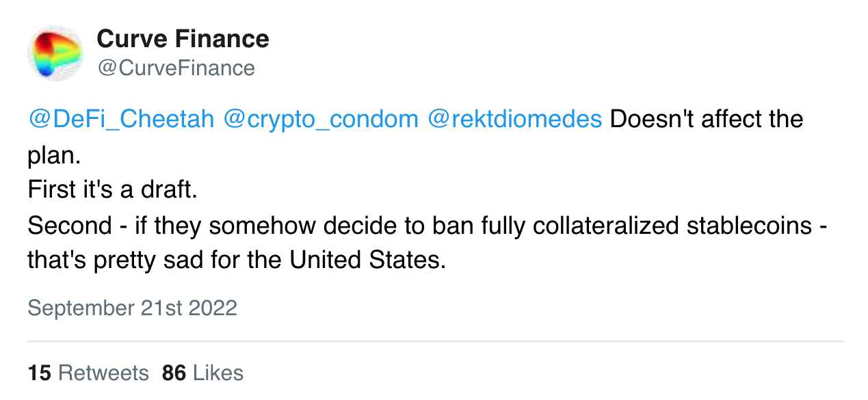Show who Likes this tweet
This screenshot has height=400, width=868.
point(218,373)
